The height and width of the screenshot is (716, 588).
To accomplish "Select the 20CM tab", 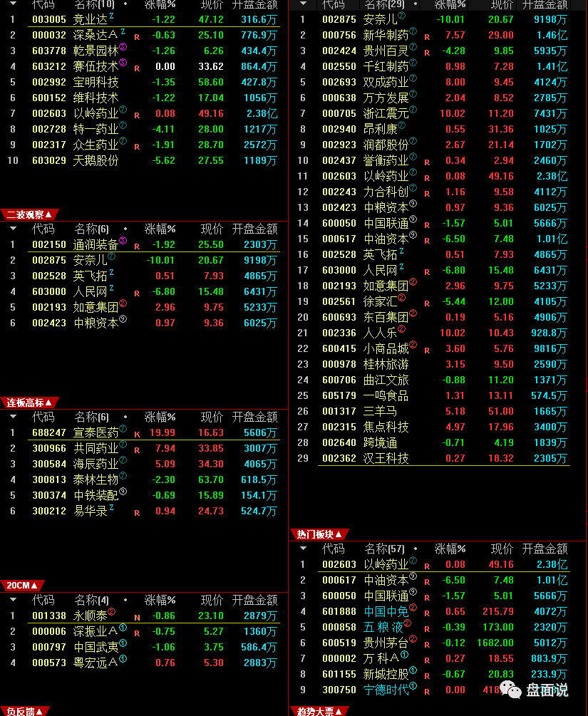I will pyautogui.click(x=22, y=586).
